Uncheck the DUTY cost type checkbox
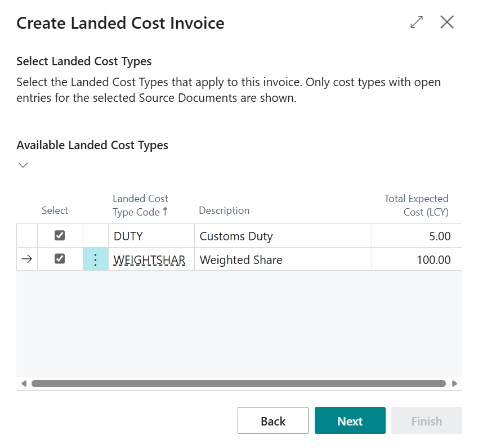The width and height of the screenshot is (478, 448). pos(60,236)
